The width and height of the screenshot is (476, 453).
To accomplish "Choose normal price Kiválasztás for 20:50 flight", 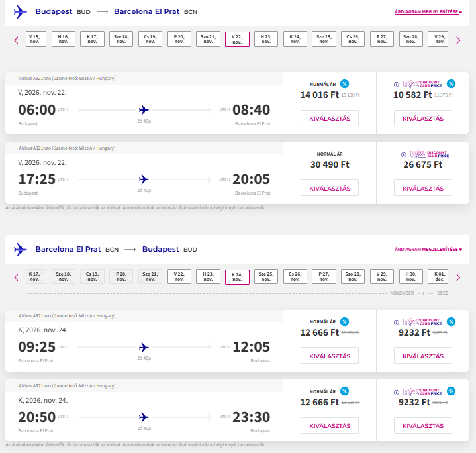I will (330, 426).
